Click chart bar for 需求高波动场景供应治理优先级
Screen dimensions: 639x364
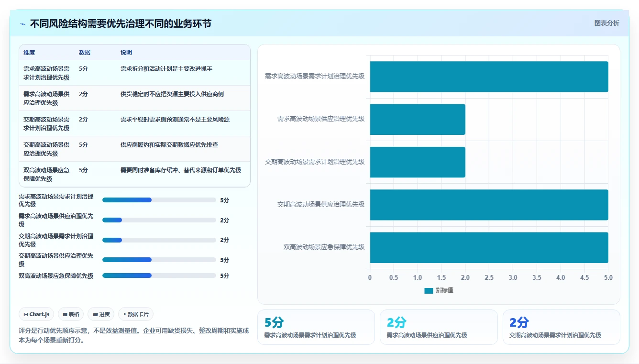(x=418, y=119)
